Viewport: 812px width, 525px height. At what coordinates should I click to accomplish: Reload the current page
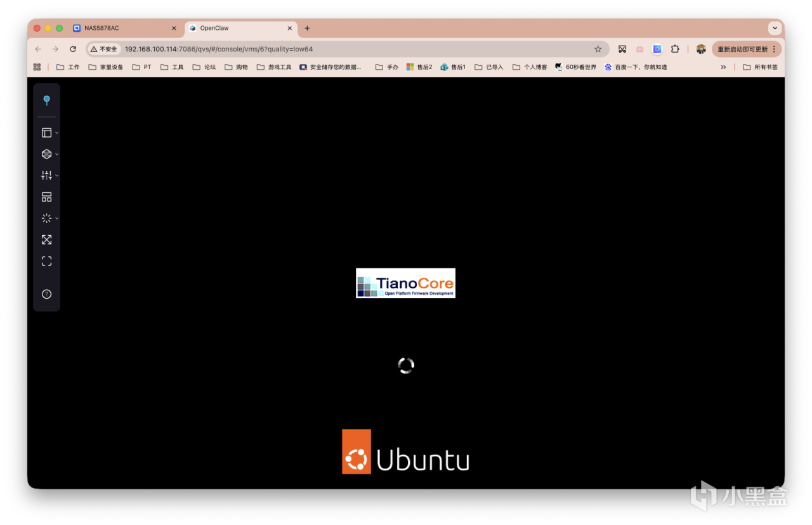tap(73, 49)
